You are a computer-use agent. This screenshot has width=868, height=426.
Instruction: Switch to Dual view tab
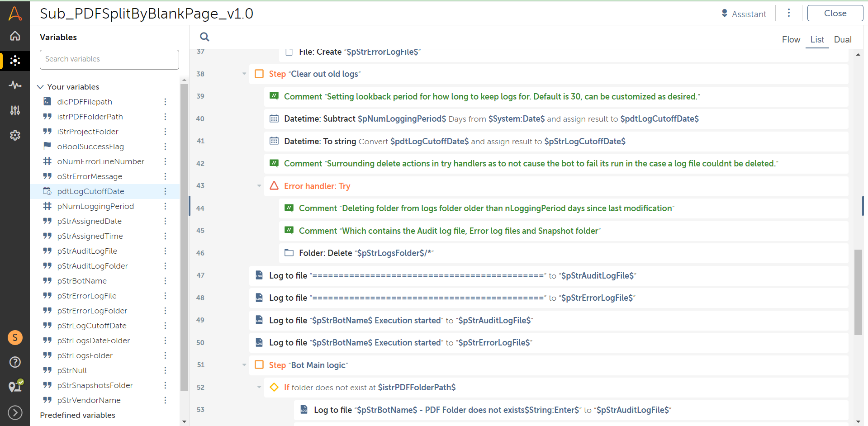(x=842, y=40)
